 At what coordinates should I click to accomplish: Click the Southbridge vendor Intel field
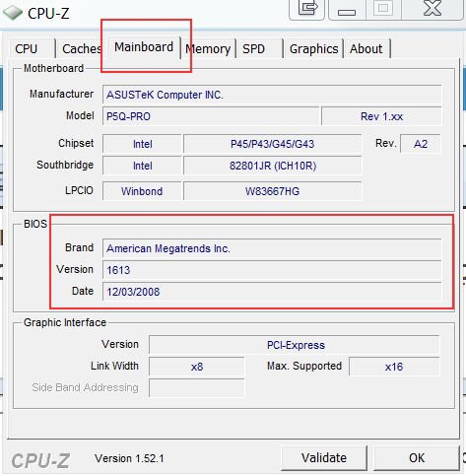click(x=142, y=166)
